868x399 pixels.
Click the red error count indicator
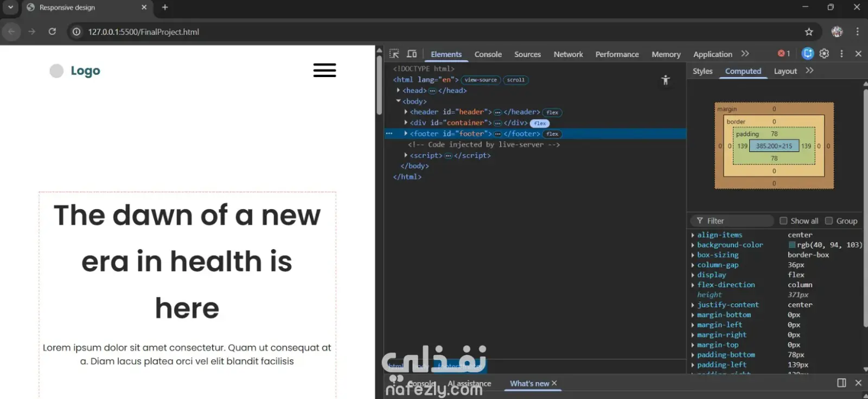tap(784, 53)
